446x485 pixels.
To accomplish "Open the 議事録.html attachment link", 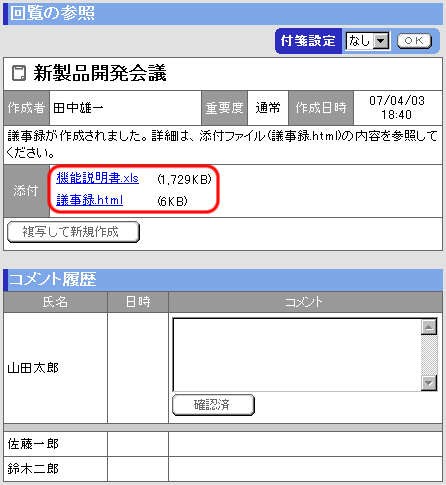I will (x=89, y=200).
